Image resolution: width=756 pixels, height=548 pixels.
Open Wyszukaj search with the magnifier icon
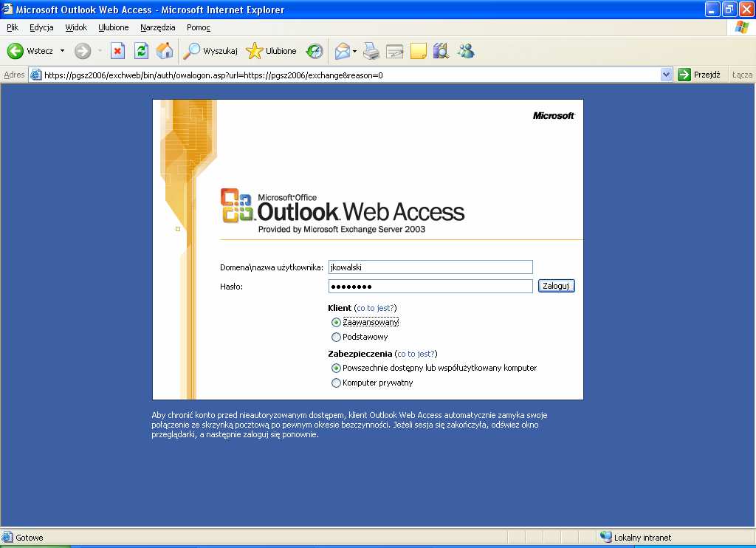point(191,51)
